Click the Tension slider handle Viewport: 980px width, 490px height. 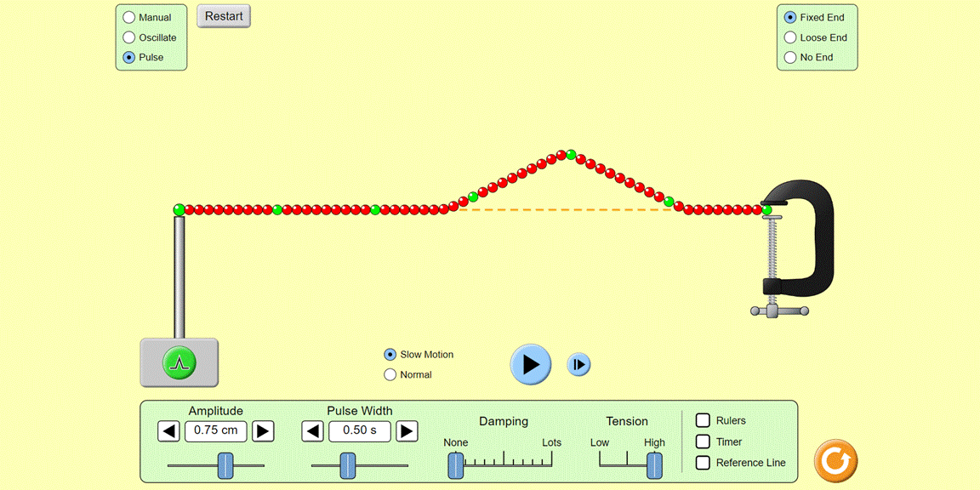653,466
